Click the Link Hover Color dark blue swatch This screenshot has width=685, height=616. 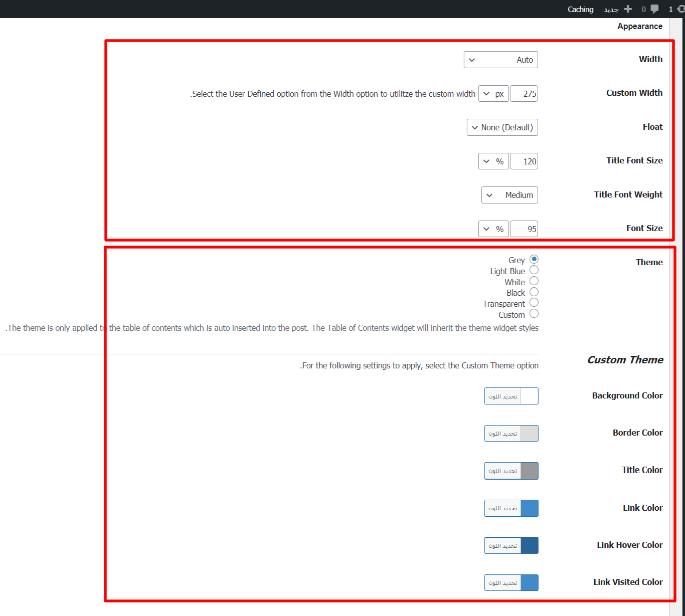click(530, 545)
